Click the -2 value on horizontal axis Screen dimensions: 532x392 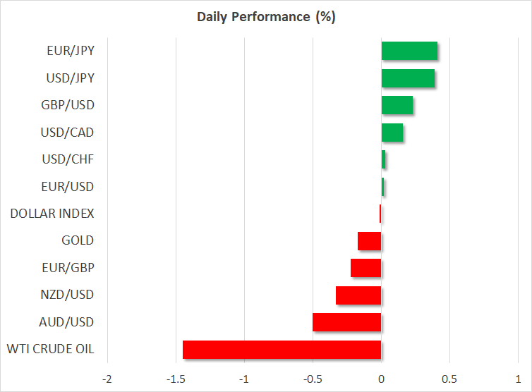click(x=108, y=379)
